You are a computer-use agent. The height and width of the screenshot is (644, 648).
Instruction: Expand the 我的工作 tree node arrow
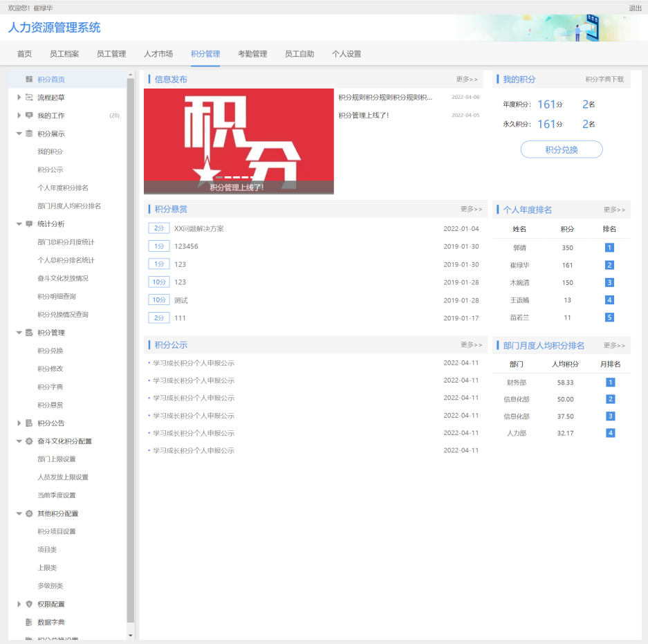pos(19,116)
